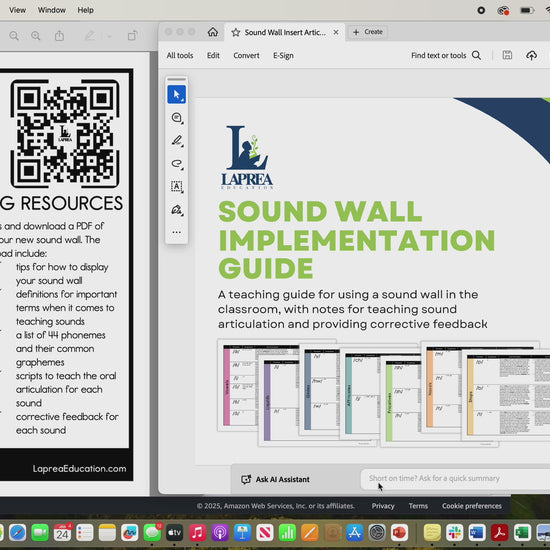Select the Highlight pen tool
Viewport: 550px width, 550px height.
(x=177, y=141)
